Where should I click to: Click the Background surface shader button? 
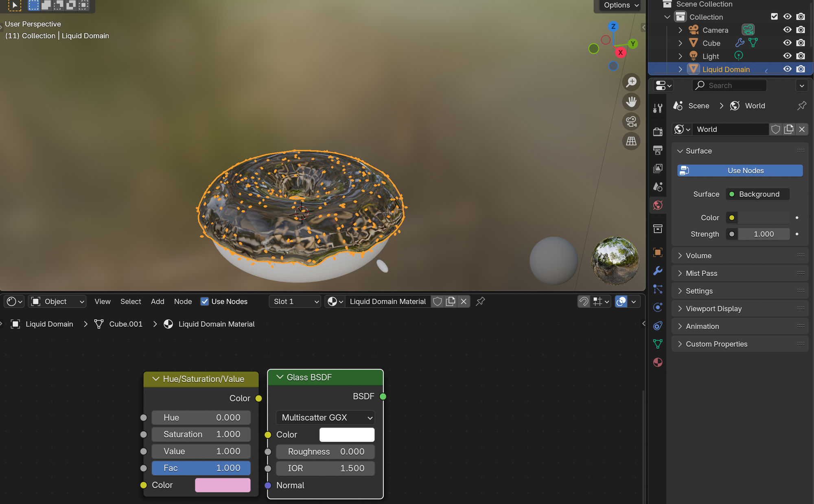point(758,194)
